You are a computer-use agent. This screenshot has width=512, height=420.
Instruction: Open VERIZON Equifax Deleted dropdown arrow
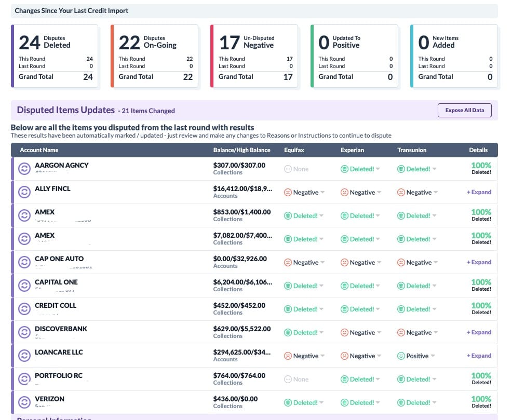(x=321, y=403)
